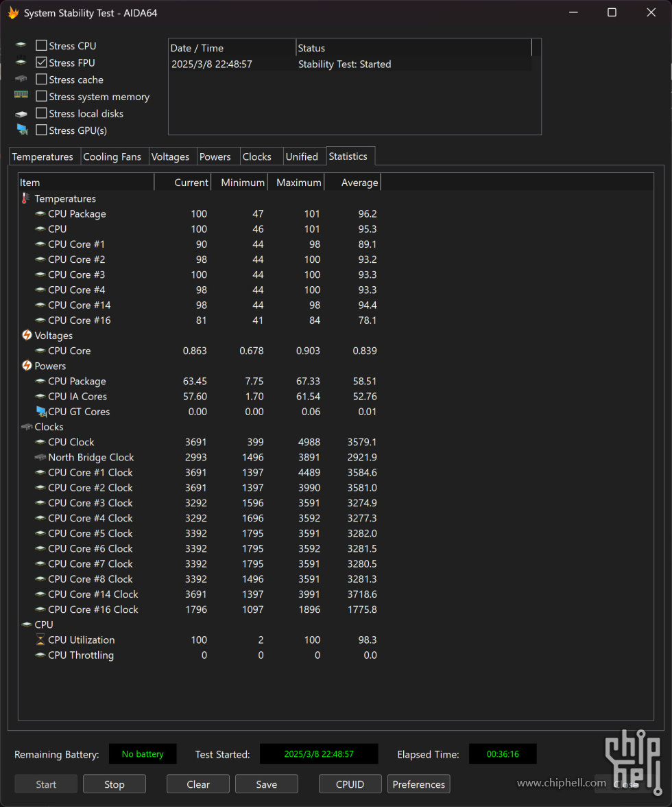Click the icon beside CPU Core #14 Clock
672x807 pixels.
40,594
